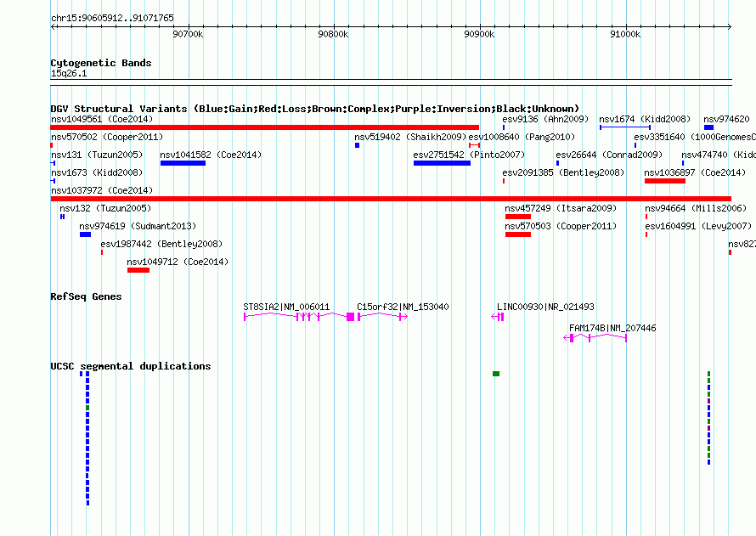The height and width of the screenshot is (536, 756).
Task: Click the esv2091385 (Bentley2008) red marker
Action: pos(504,181)
